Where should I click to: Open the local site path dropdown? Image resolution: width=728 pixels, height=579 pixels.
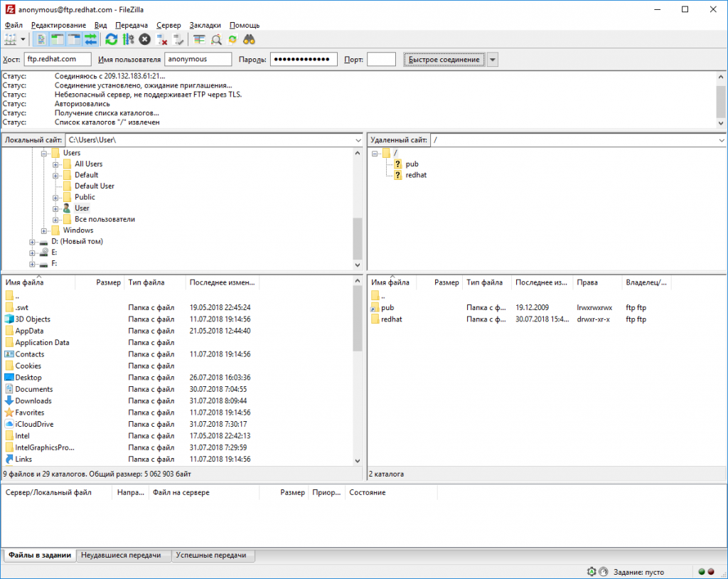[358, 140]
